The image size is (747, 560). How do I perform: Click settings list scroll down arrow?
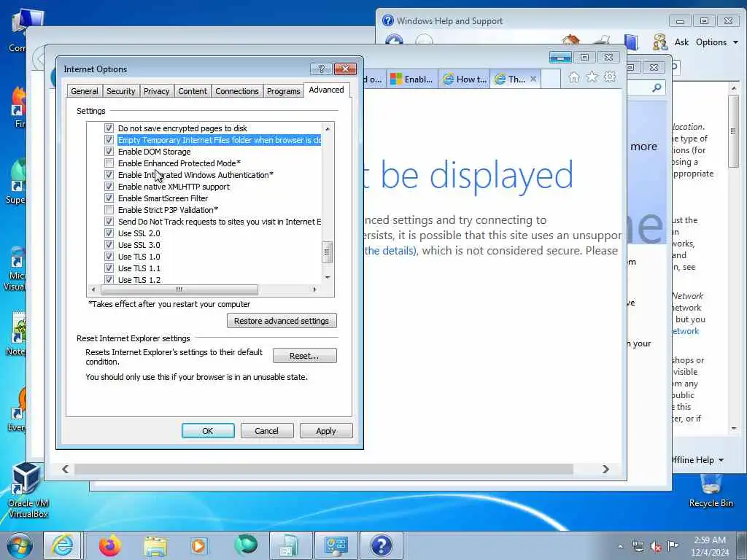tap(328, 277)
